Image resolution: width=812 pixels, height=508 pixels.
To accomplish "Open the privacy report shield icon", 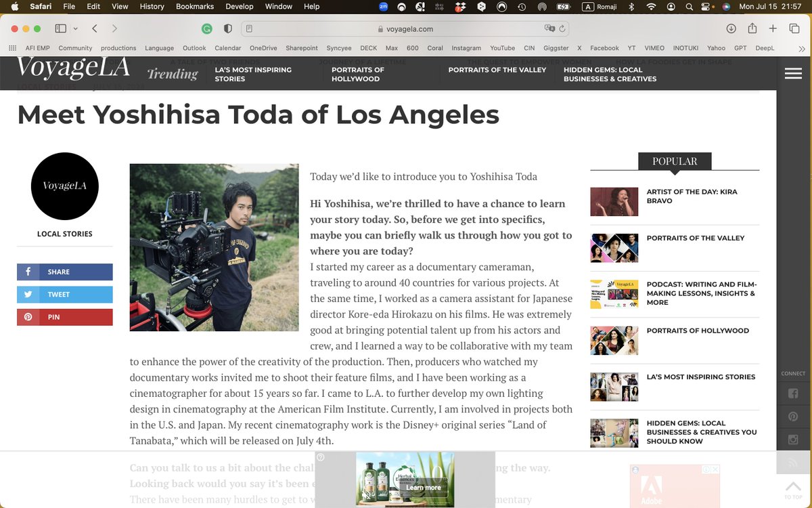I will pyautogui.click(x=228, y=29).
